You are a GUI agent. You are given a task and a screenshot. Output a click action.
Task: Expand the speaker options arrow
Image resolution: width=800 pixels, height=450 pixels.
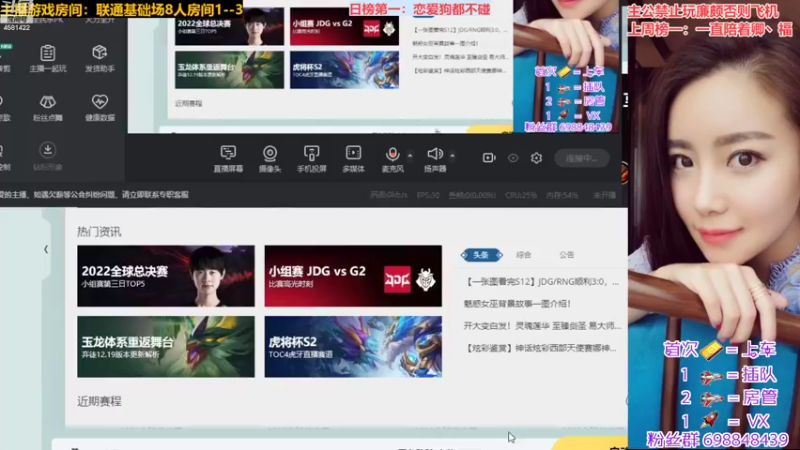click(x=452, y=155)
